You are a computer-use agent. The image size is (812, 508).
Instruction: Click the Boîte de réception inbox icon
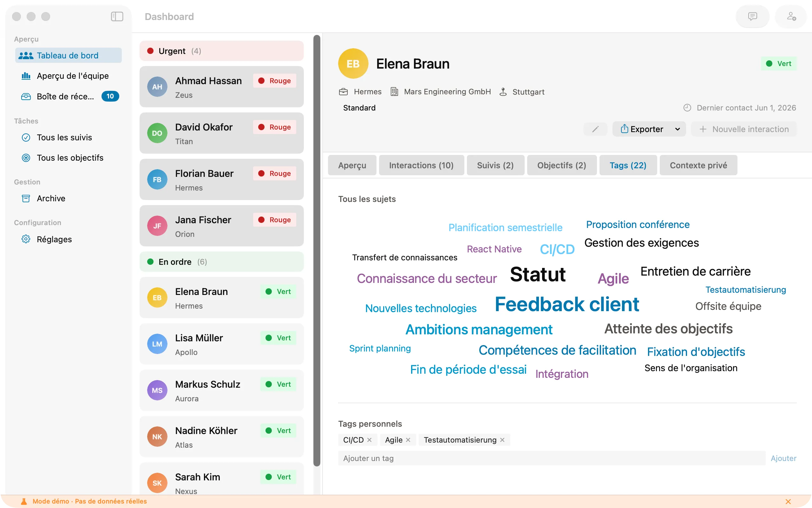(26, 97)
